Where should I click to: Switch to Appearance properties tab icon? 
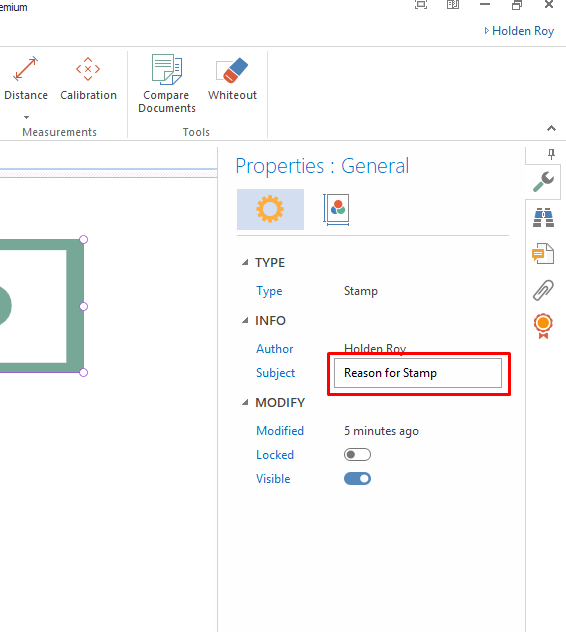[x=336, y=210]
